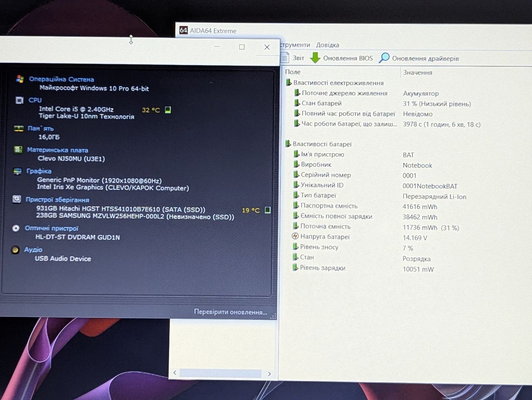Click the Аудіо speaker icon
The width and height of the screenshot is (532, 400).
tap(15, 250)
